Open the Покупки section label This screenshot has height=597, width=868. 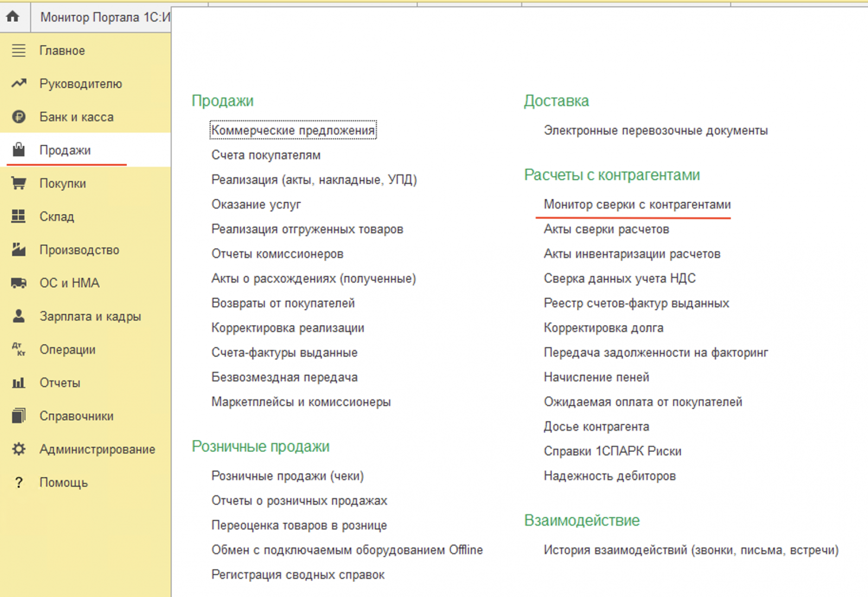click(x=63, y=183)
